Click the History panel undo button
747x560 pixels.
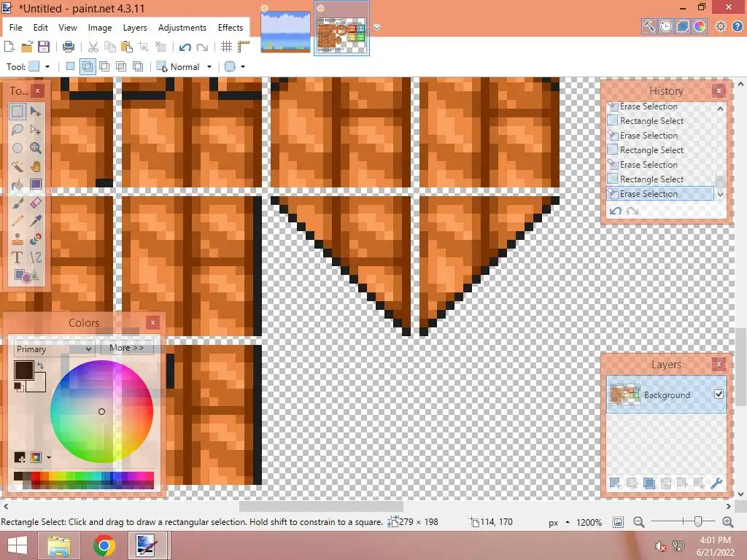(615, 211)
